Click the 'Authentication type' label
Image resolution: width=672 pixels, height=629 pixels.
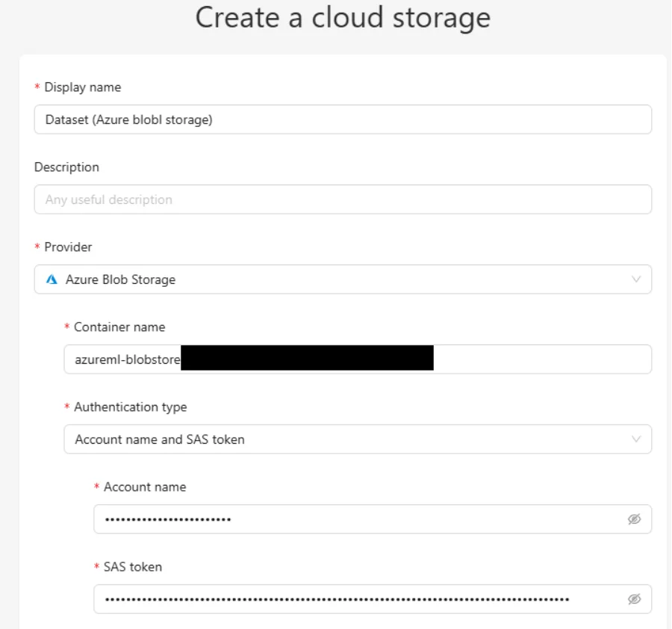131,407
